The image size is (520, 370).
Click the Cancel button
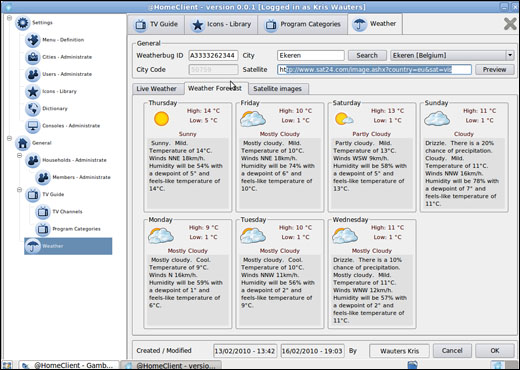(452, 351)
